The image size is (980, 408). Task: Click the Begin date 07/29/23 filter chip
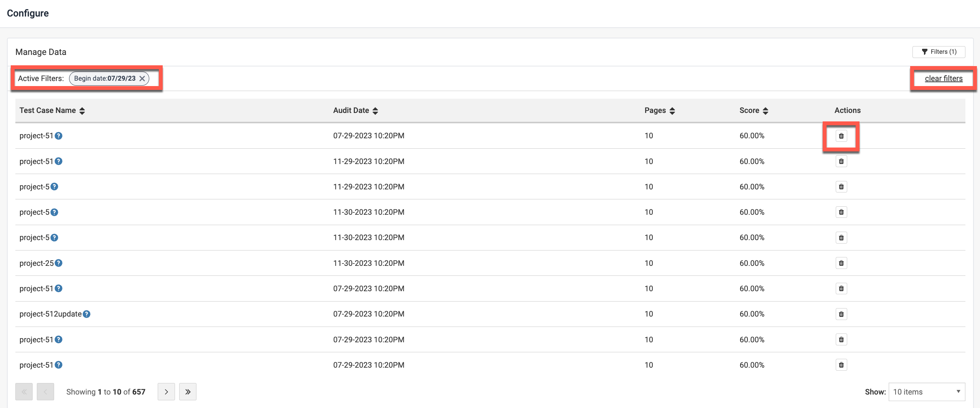pyautogui.click(x=104, y=78)
